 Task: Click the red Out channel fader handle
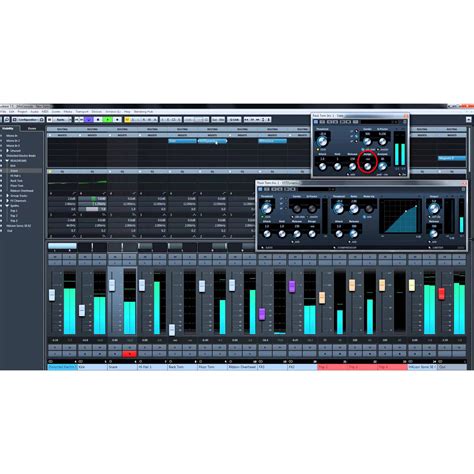click(442, 294)
